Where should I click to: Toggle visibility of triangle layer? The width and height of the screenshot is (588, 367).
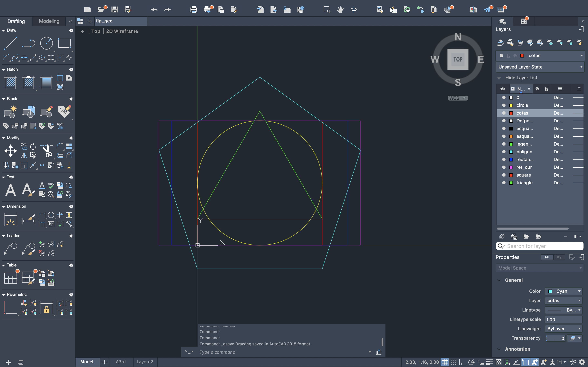click(504, 182)
